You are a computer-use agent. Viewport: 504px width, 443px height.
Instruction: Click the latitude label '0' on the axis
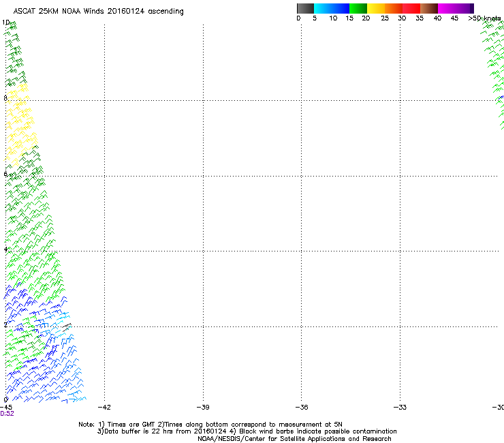coord(5,400)
